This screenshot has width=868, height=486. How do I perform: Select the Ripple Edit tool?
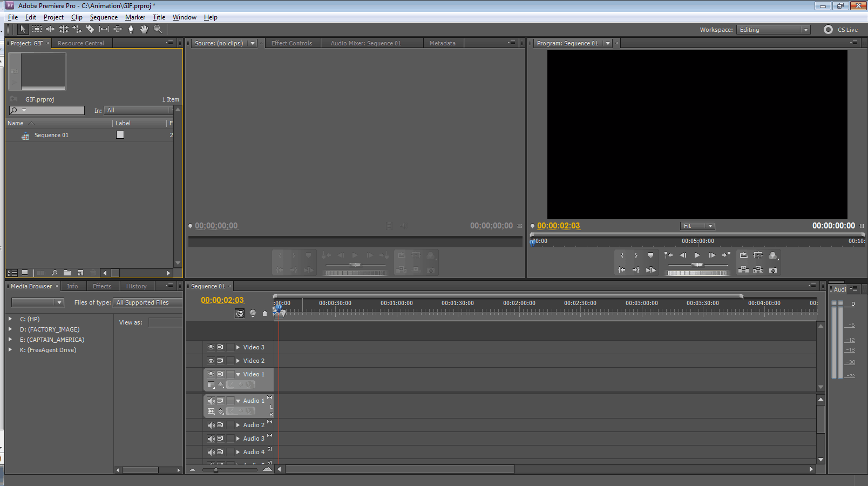pos(50,29)
